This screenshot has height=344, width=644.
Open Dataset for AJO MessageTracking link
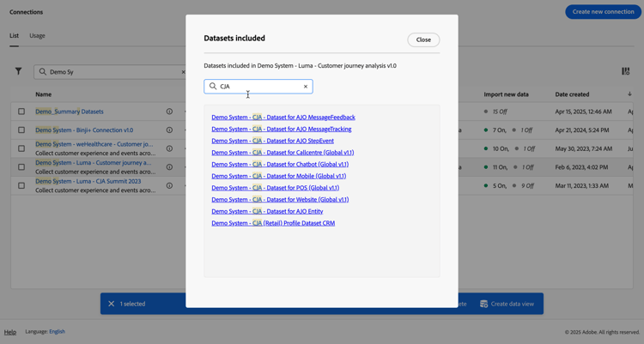[x=282, y=129]
